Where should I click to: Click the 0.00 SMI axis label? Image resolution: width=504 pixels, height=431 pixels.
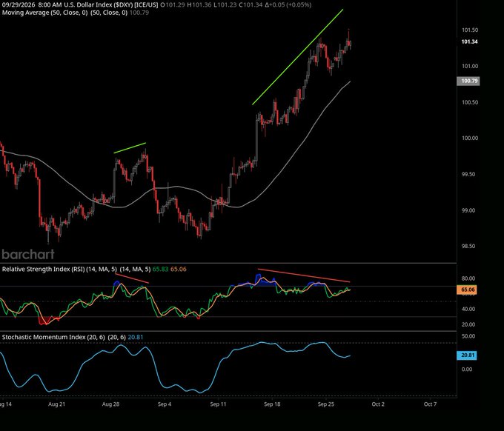coord(467,370)
